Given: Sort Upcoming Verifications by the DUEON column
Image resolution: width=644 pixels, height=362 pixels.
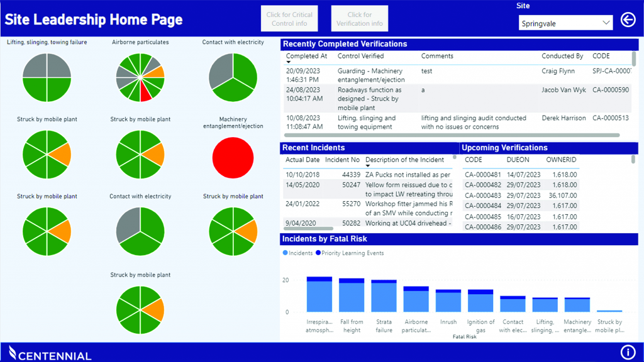Looking at the screenshot, I should click(518, 160).
